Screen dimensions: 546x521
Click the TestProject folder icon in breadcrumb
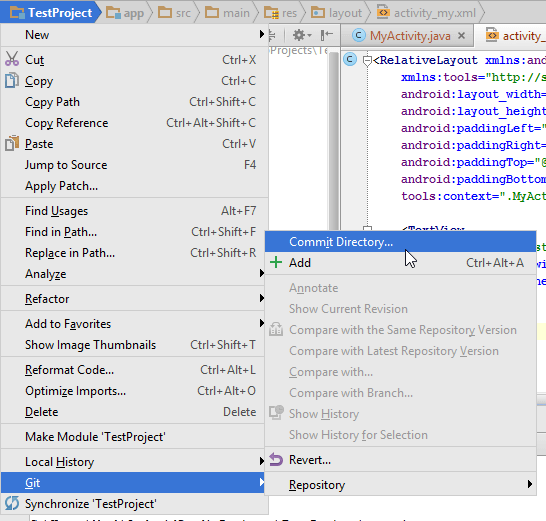[x=17, y=13]
